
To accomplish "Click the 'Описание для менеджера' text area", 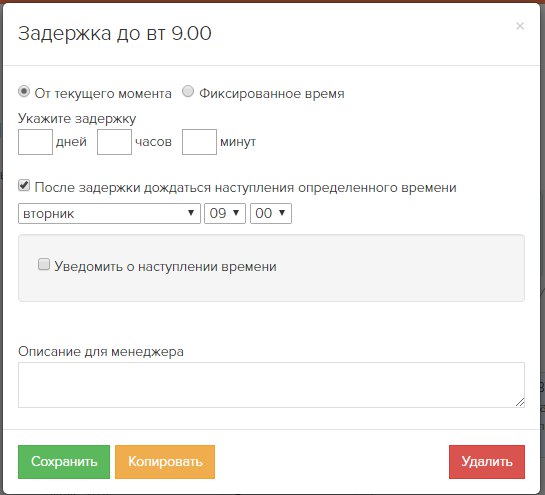I will pyautogui.click(x=271, y=385).
